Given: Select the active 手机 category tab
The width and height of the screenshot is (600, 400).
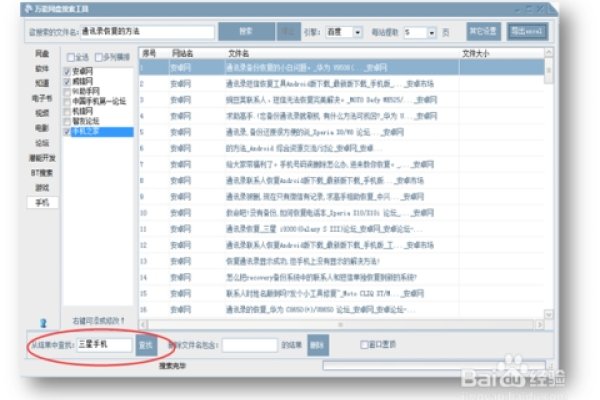Looking at the screenshot, I should pyautogui.click(x=42, y=202).
